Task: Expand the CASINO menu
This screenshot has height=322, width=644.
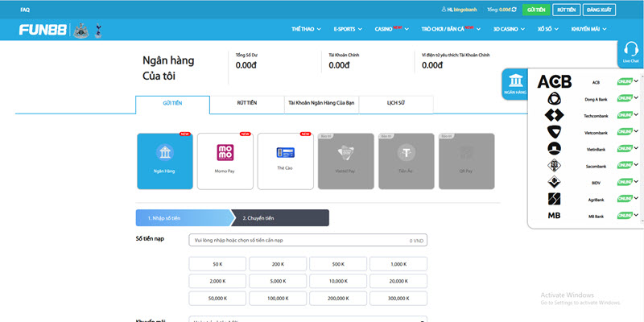Action: (392, 29)
